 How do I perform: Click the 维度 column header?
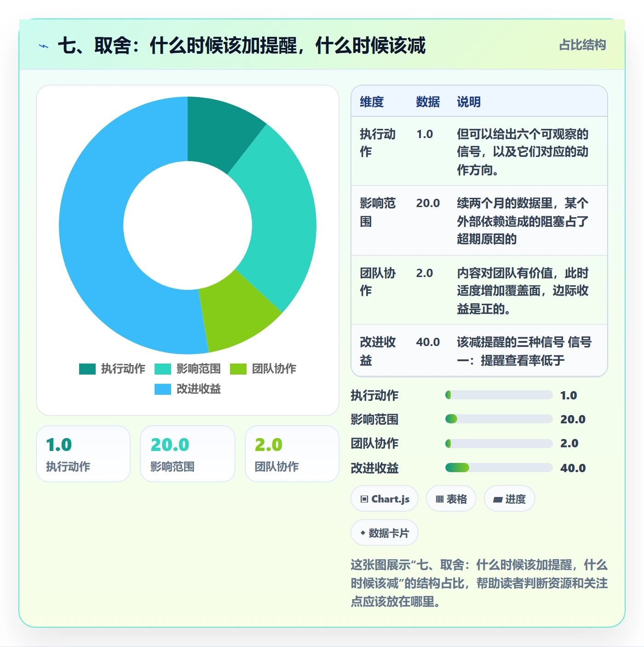click(372, 102)
